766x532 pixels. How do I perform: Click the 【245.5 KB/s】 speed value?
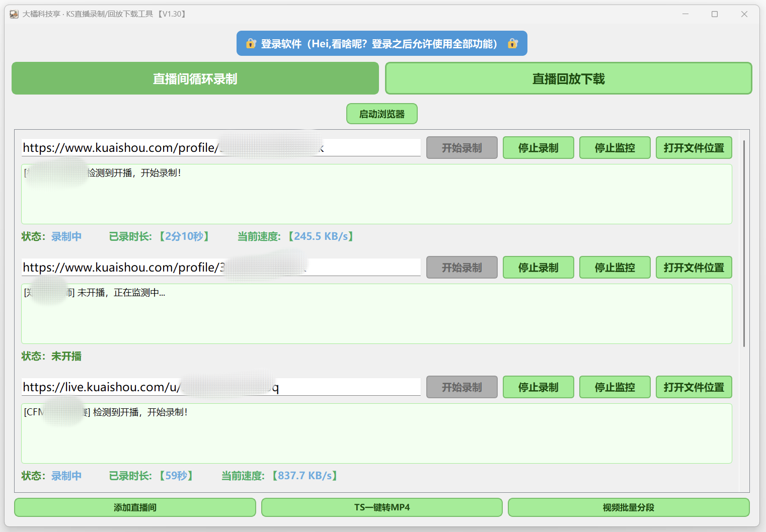coord(321,236)
